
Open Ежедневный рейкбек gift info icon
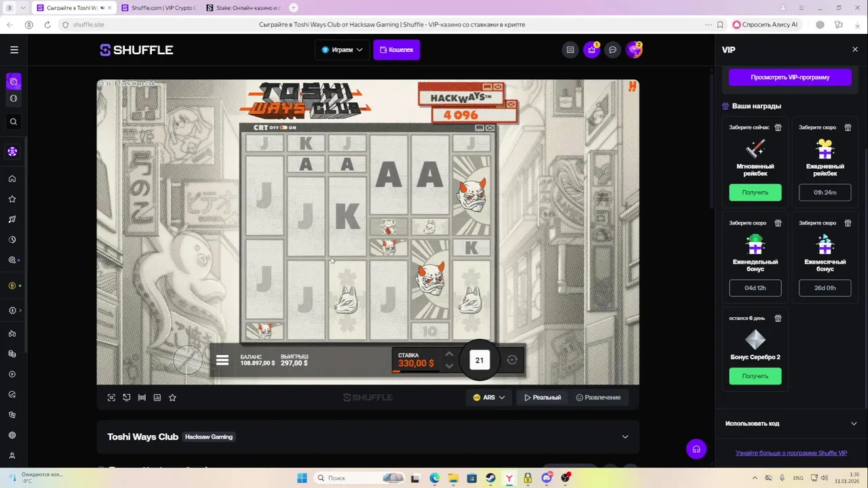pyautogui.click(x=848, y=127)
